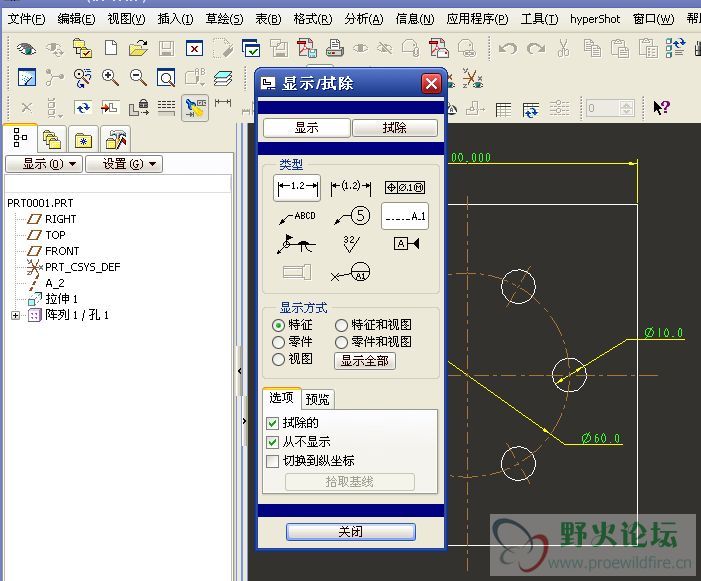The image size is (701, 581).
Task: Select the balloon (5) type icon
Action: (352, 216)
